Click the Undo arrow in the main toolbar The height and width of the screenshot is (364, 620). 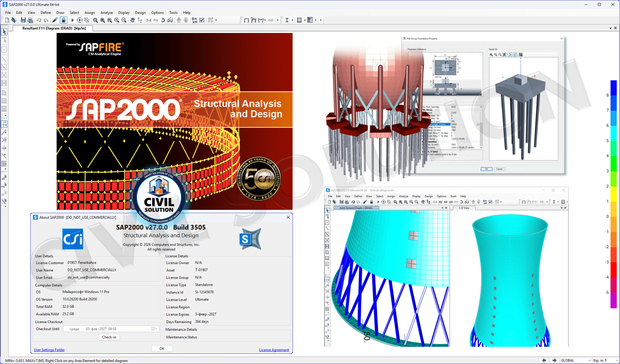39,20
